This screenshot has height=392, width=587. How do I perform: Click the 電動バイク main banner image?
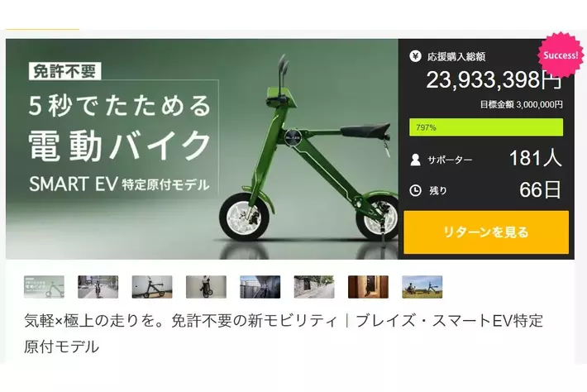pos(202,149)
